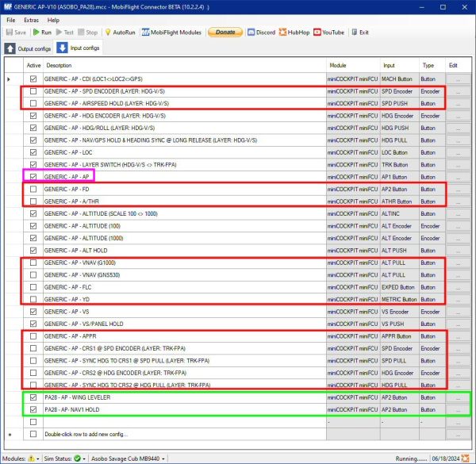The height and width of the screenshot is (464, 476).
Task: Click the Stop toolbar icon
Action: pyautogui.click(x=81, y=33)
